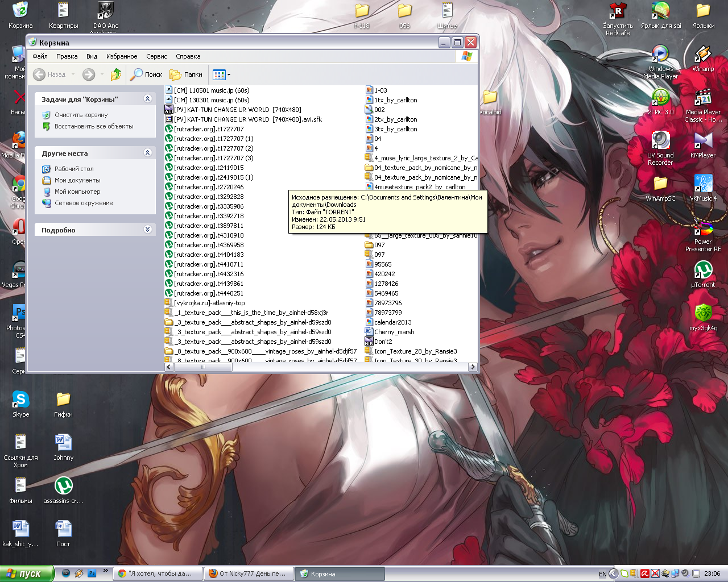
Task: Select the Winamp desktop icon
Action: click(703, 57)
